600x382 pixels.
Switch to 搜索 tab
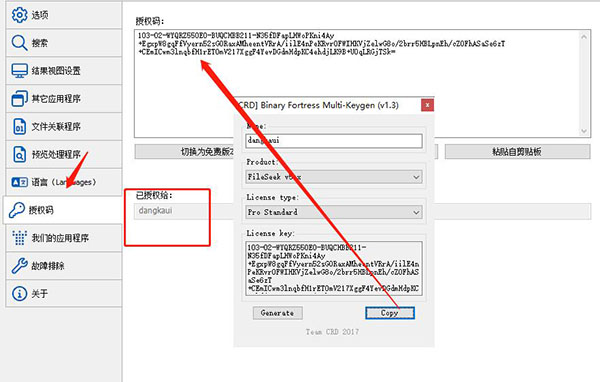pos(64,43)
